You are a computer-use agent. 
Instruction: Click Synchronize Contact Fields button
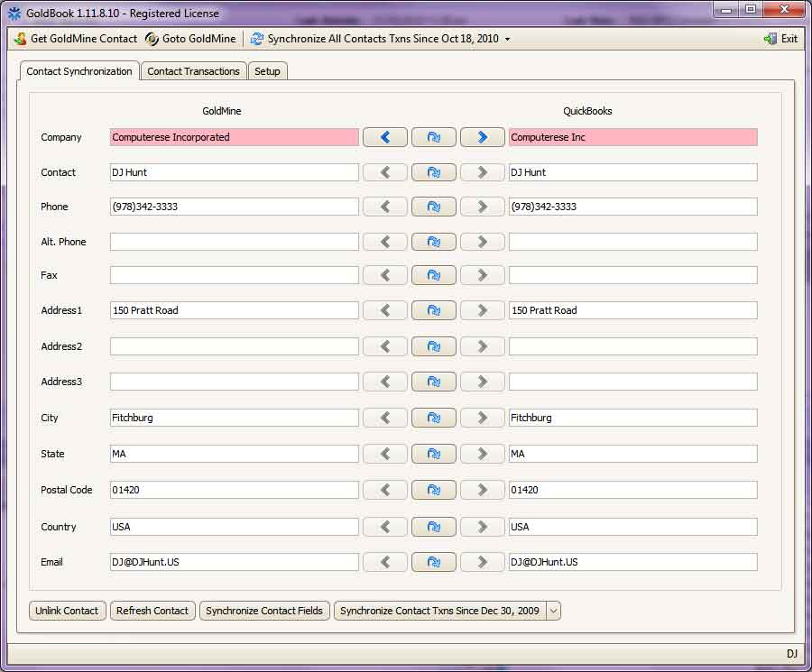tap(264, 611)
